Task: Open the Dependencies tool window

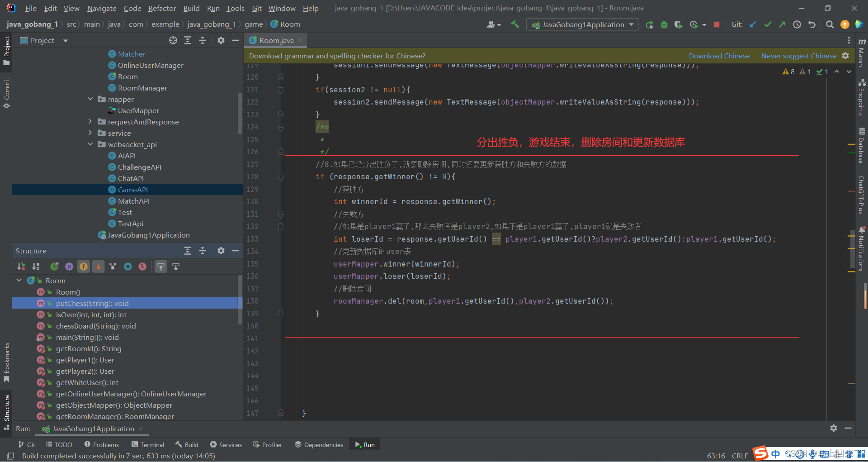Action: (319, 445)
